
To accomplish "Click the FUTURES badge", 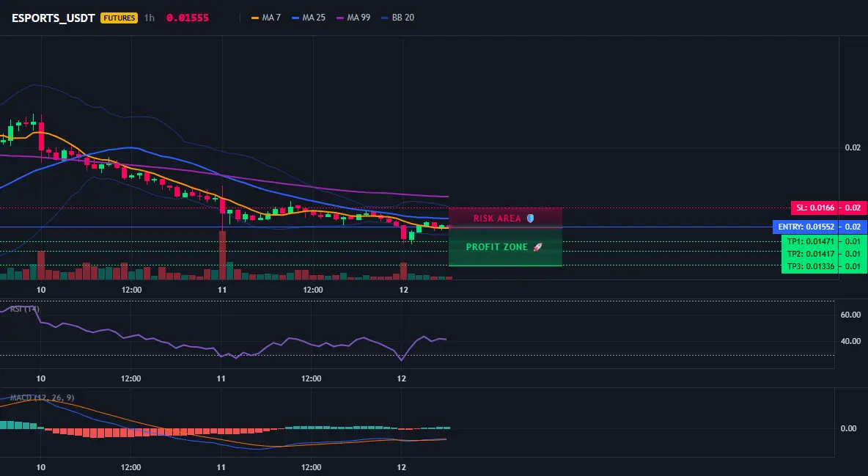I will pos(119,18).
